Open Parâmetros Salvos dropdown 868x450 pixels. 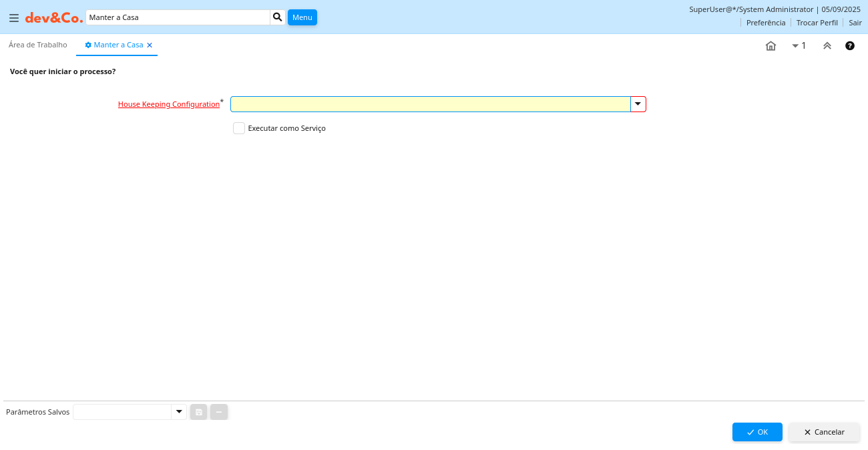click(178, 412)
